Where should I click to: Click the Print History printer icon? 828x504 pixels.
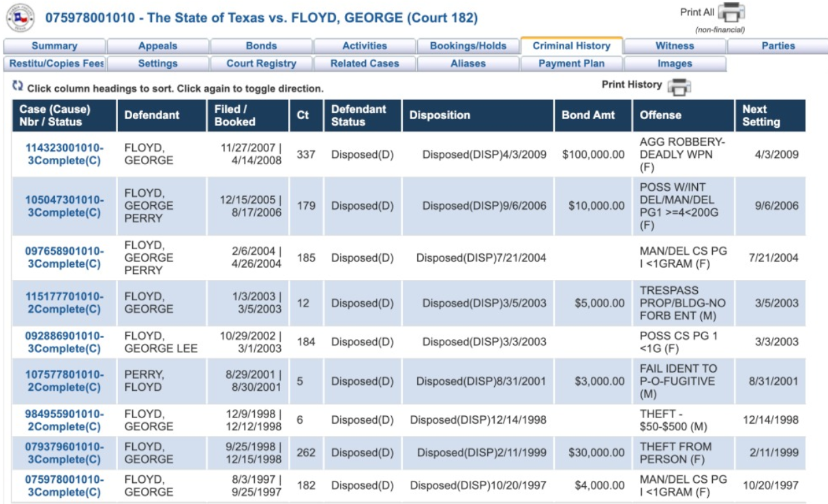(679, 86)
